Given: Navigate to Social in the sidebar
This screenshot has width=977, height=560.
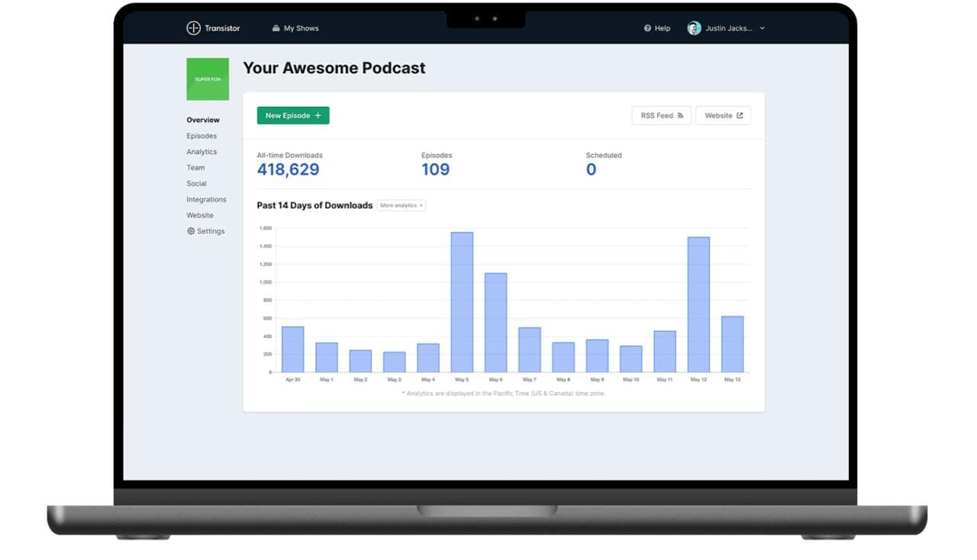Looking at the screenshot, I should pyautogui.click(x=196, y=184).
